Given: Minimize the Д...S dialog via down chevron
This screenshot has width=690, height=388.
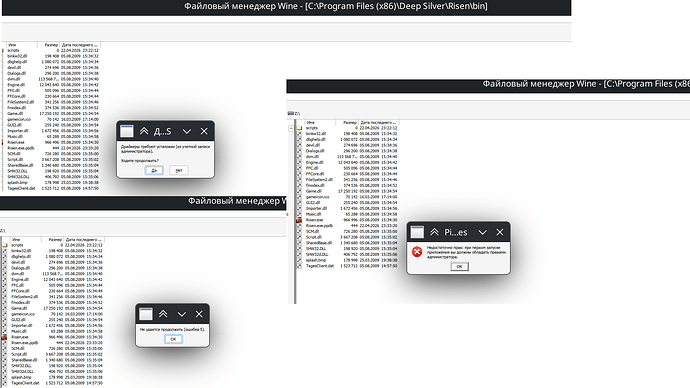Looking at the screenshot, I should pos(187,131).
